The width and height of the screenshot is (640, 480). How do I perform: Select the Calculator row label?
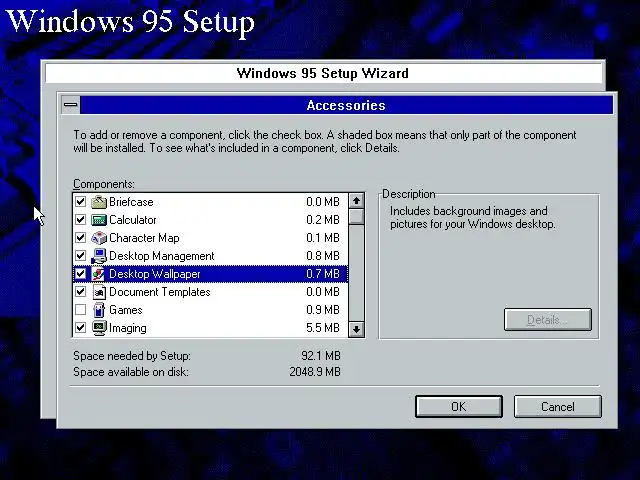click(133, 220)
